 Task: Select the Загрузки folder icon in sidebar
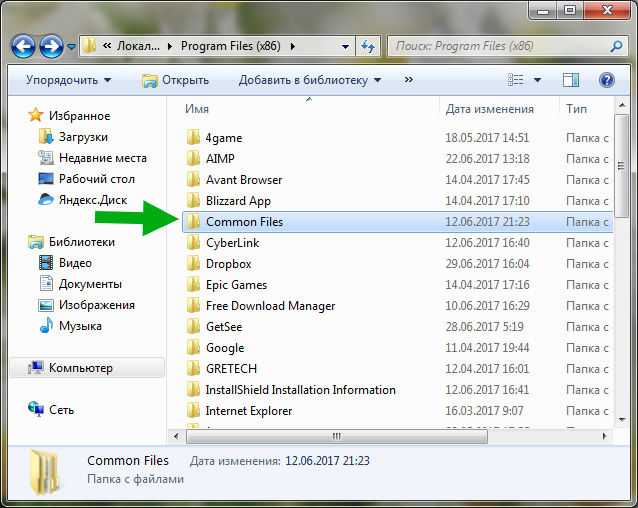point(46,137)
